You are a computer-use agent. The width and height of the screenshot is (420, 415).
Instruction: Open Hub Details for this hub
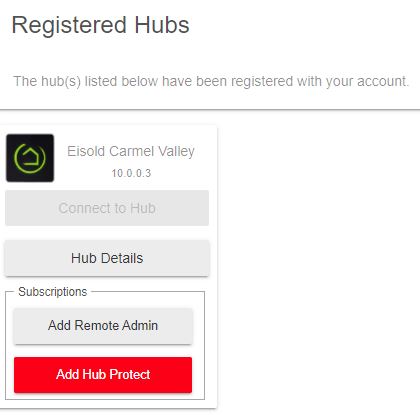107,258
